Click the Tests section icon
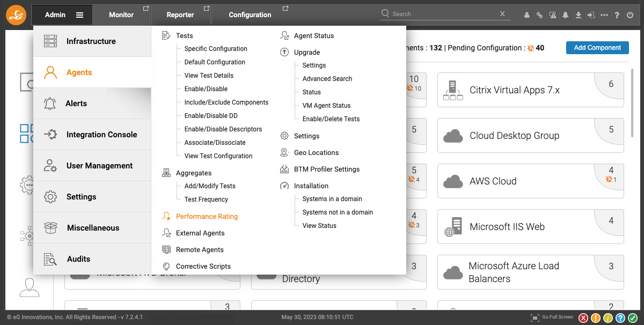The width and height of the screenshot is (644, 325). point(166,35)
